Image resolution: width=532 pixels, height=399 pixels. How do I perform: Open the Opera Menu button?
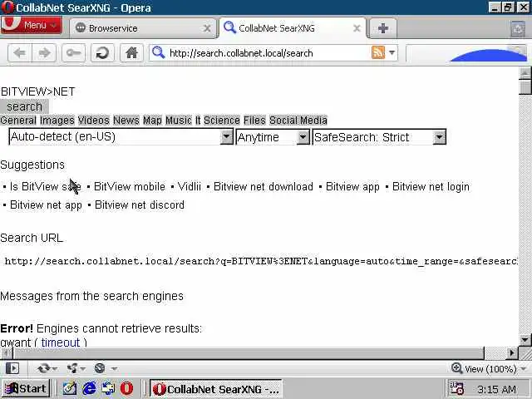pyautogui.click(x=32, y=26)
